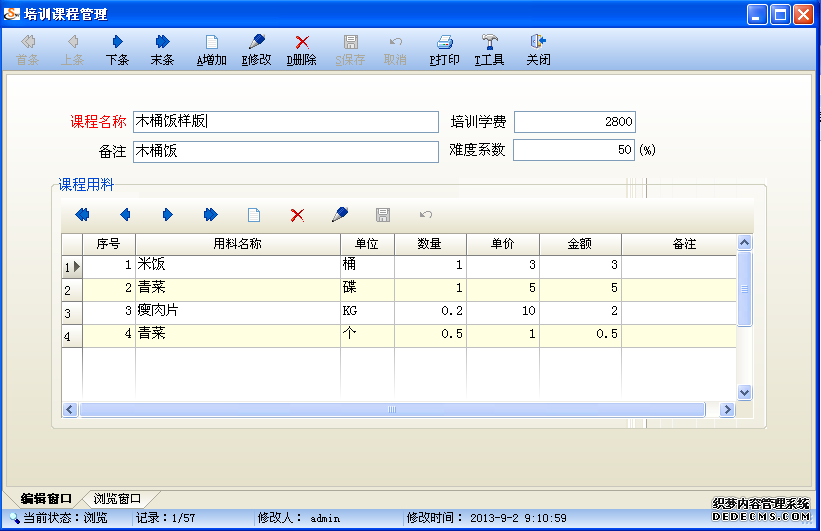Click the 培训学费 field showing 2800
Image resolution: width=821 pixels, height=531 pixels.
tap(574, 122)
